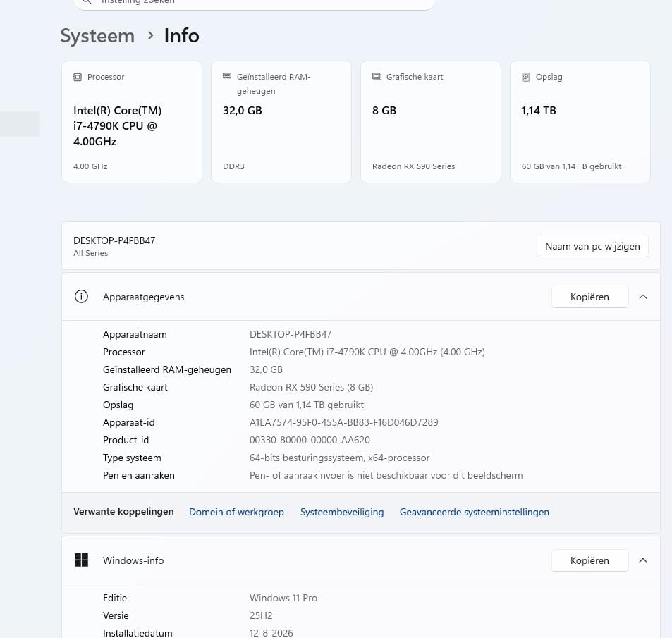Click in the settings search field
The height and width of the screenshot is (638, 672).
click(254, 3)
